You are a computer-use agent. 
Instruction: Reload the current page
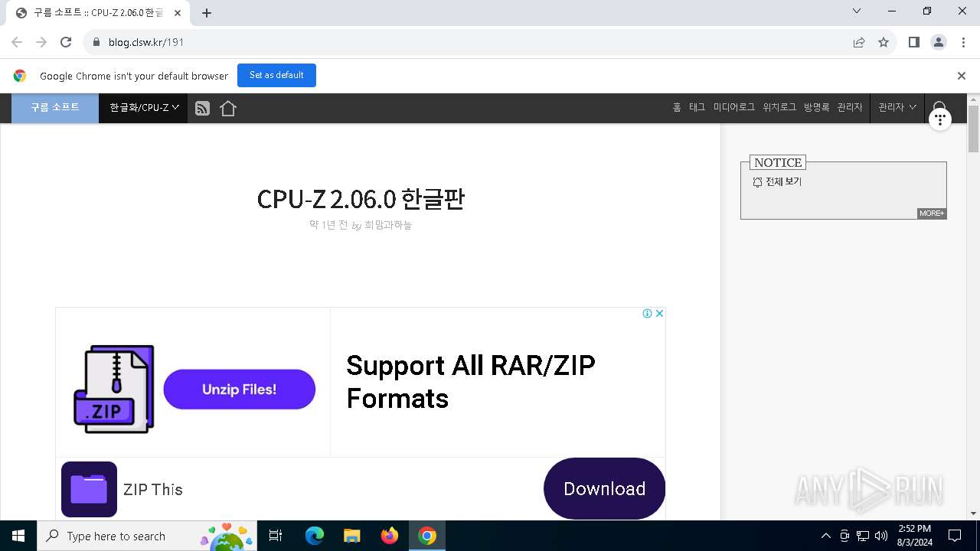(66, 42)
